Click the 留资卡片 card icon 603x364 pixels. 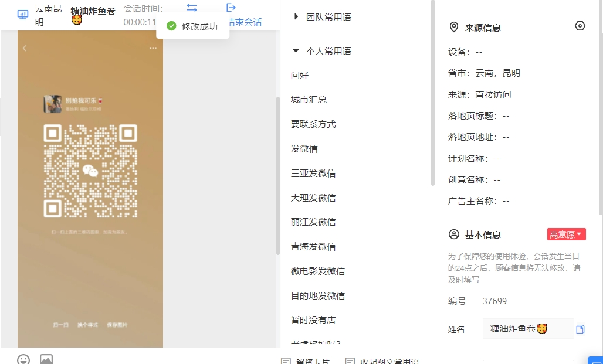tap(286, 361)
